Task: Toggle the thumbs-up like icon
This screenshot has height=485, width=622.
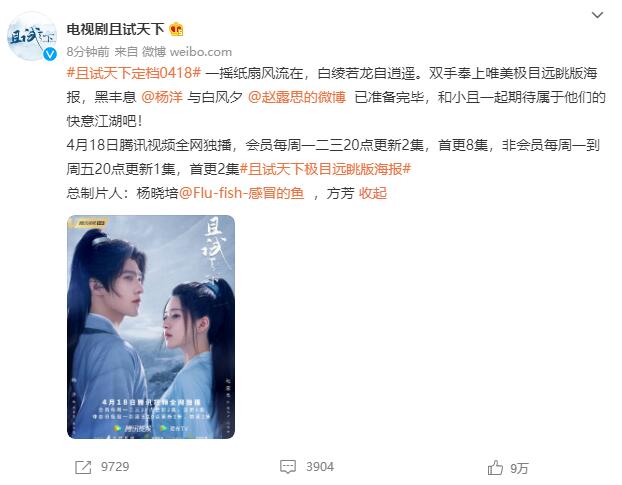Action: pos(495,468)
